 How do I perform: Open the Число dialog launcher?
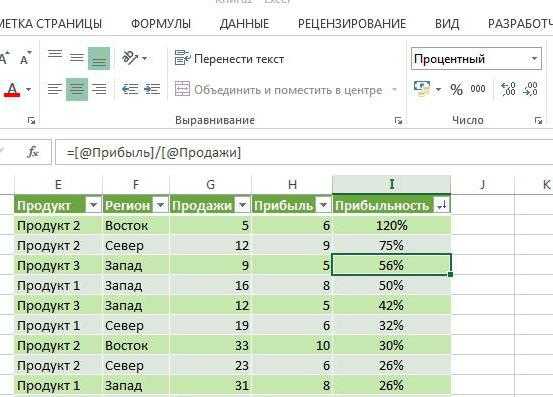[538, 121]
